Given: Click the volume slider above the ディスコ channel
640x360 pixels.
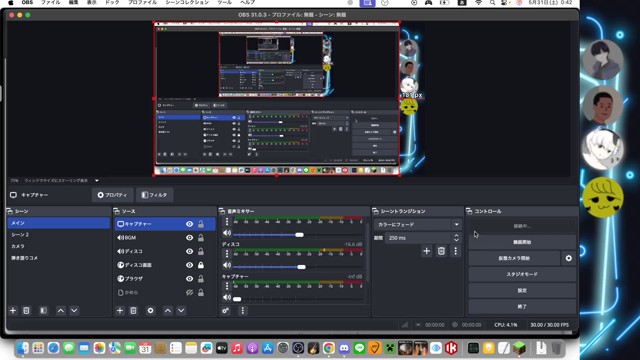Looking at the screenshot, I should click(298, 235).
